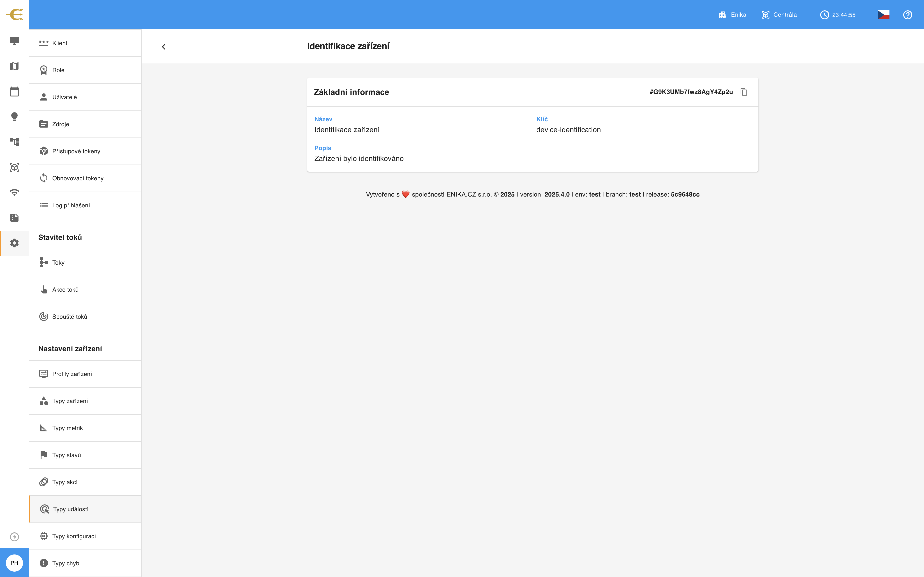
Task: Open the Czech flag language selector
Action: click(884, 14)
